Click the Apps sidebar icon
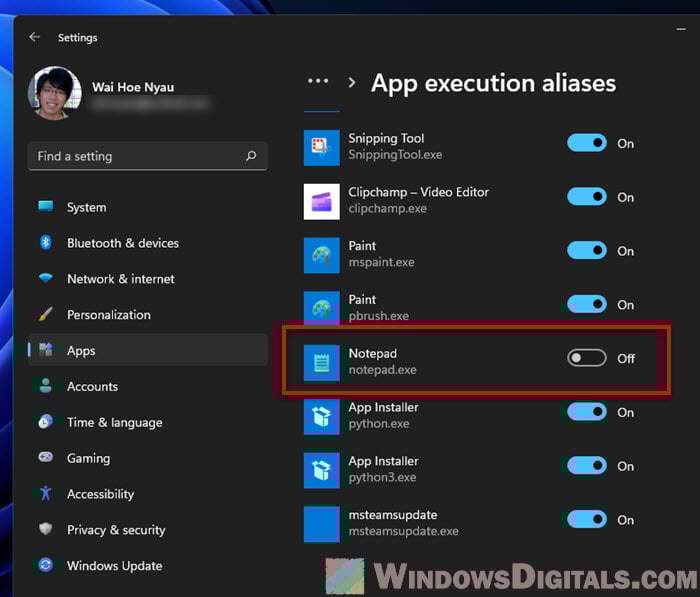Viewport: 700px width, 597px height. click(x=46, y=350)
